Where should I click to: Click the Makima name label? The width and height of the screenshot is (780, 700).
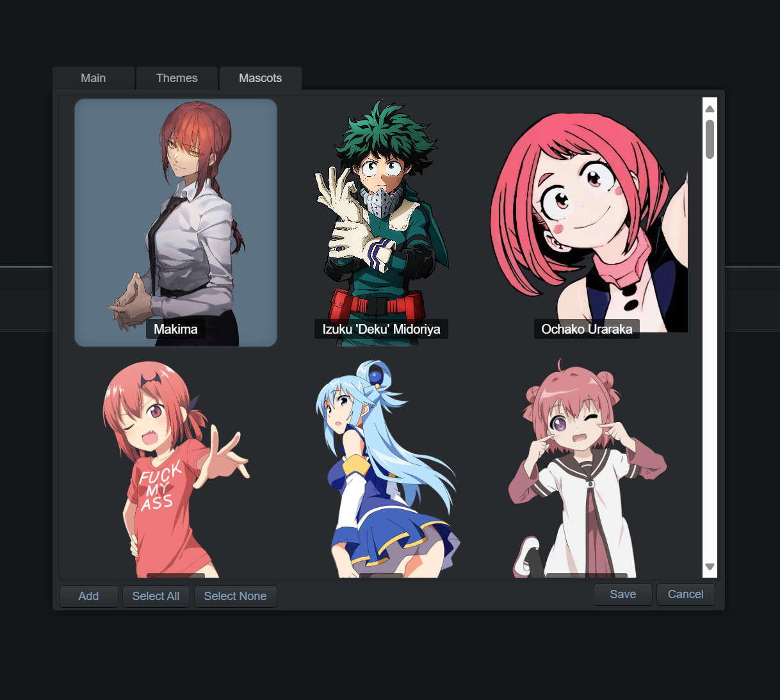(175, 329)
